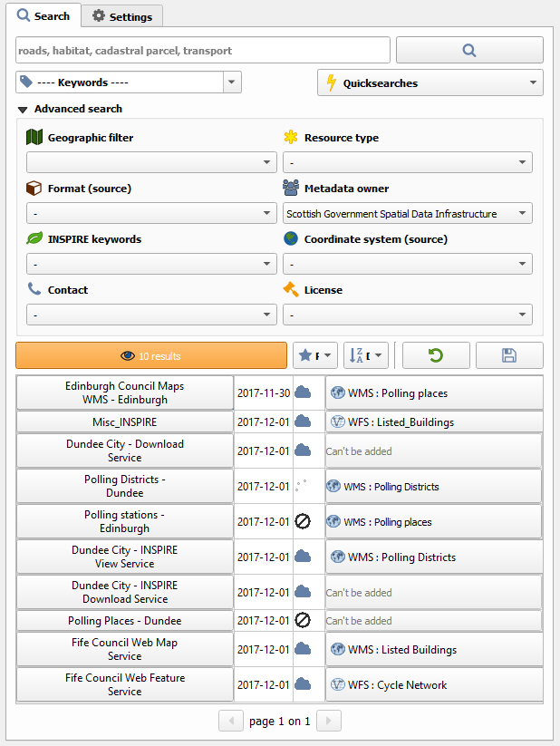The height and width of the screenshot is (746, 560).
Task: Add WMS Polling Districts for Dundee INSPIRE View
Action: point(434,557)
